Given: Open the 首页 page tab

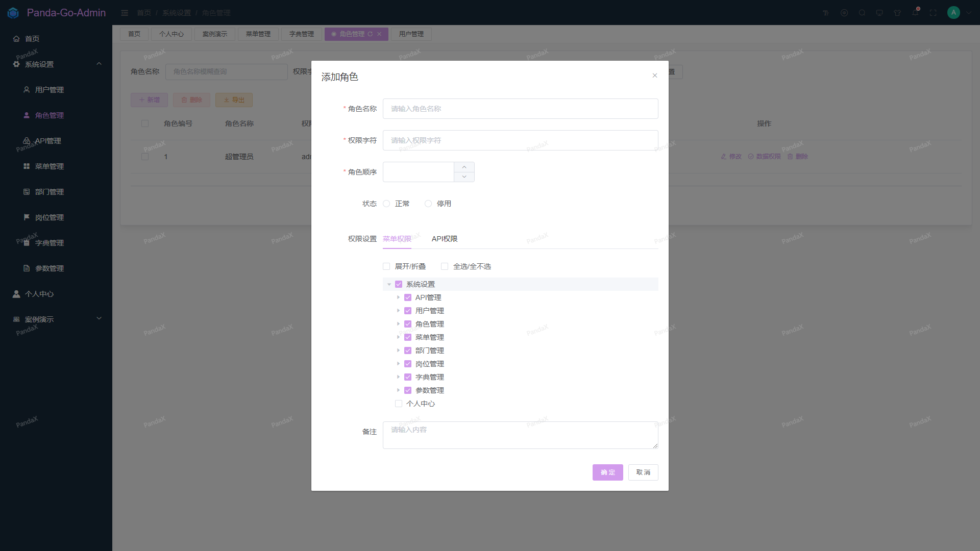Looking at the screenshot, I should tap(134, 34).
